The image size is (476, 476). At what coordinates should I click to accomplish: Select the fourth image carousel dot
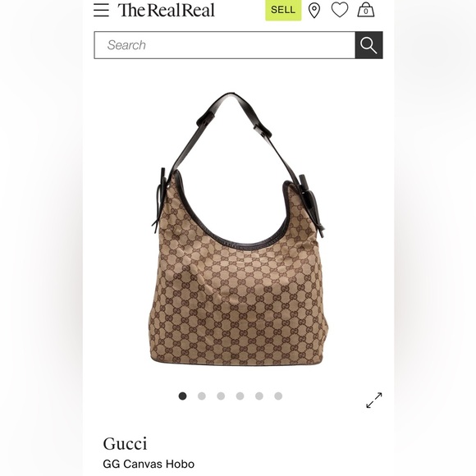(240, 396)
